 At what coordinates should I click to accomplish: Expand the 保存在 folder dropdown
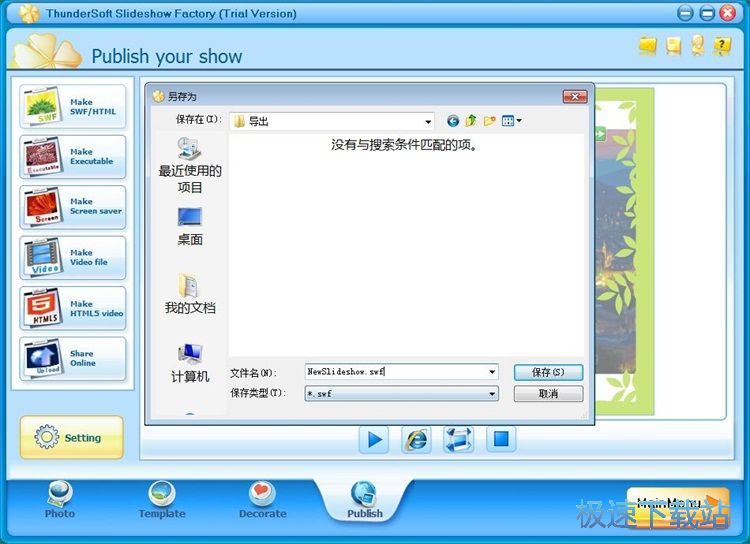(428, 122)
